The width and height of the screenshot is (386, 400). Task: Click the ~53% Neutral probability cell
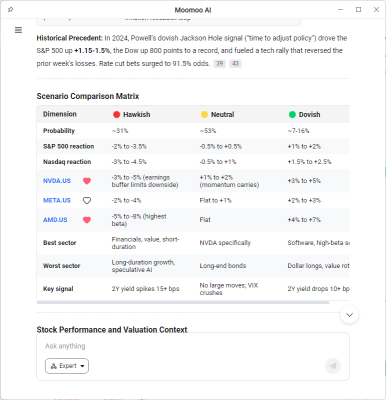pyautogui.click(x=208, y=131)
